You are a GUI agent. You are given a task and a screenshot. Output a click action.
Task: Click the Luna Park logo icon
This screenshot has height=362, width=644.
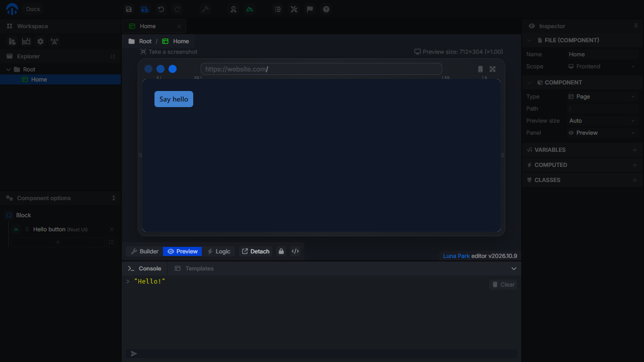click(12, 9)
